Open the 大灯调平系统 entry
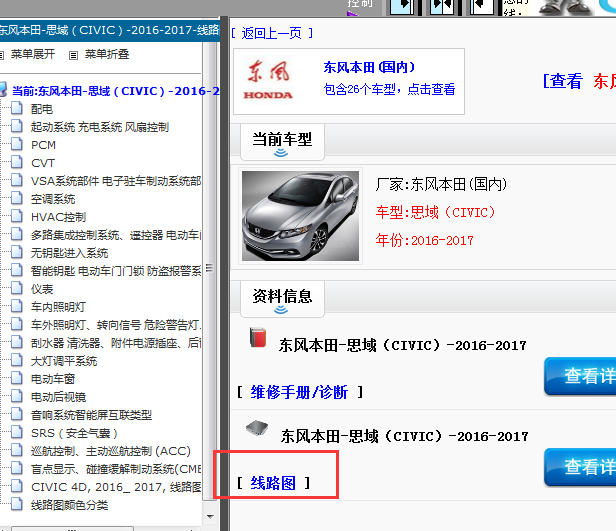 tap(64, 361)
